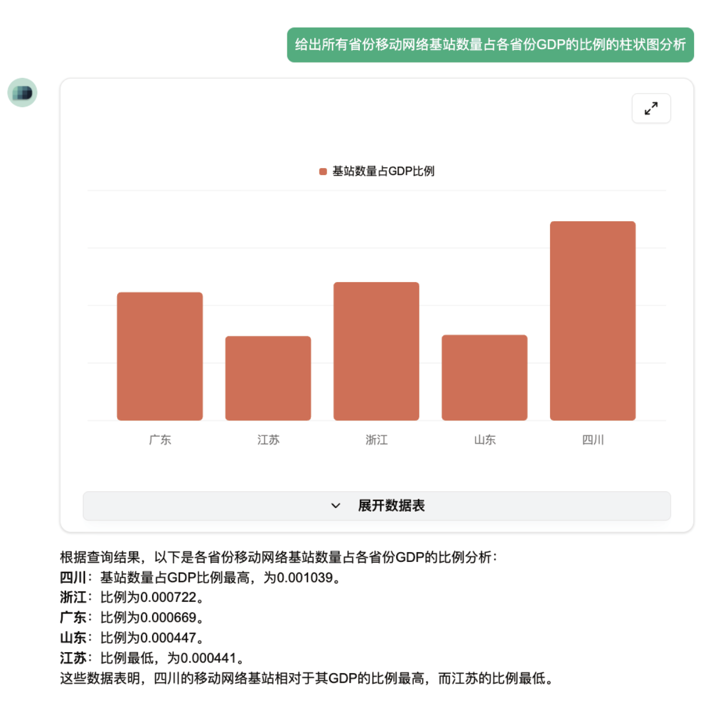728x713 pixels.
Task: Expand the data table via chevron arrow
Action: click(x=336, y=506)
